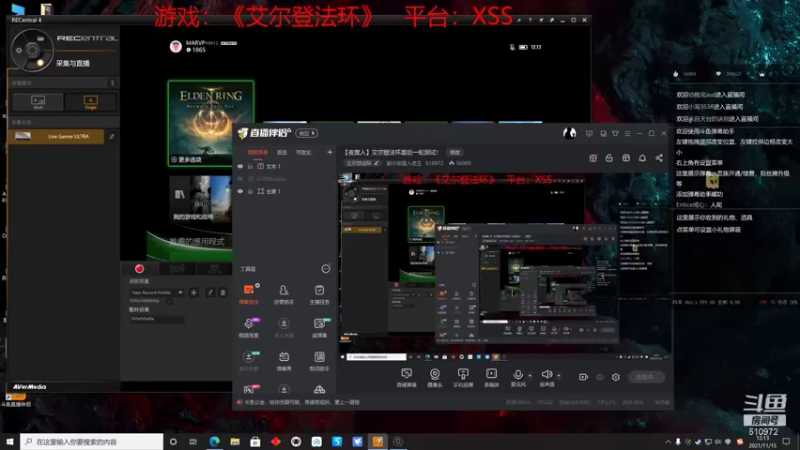Image resolution: width=800 pixels, height=450 pixels.
Task: Click the Elden Ring more options label
Action: (x=186, y=160)
